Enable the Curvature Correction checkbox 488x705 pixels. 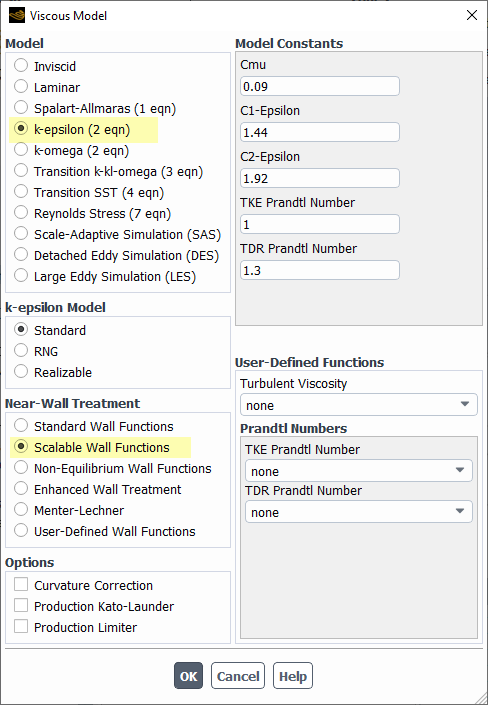pyautogui.click(x=21, y=585)
